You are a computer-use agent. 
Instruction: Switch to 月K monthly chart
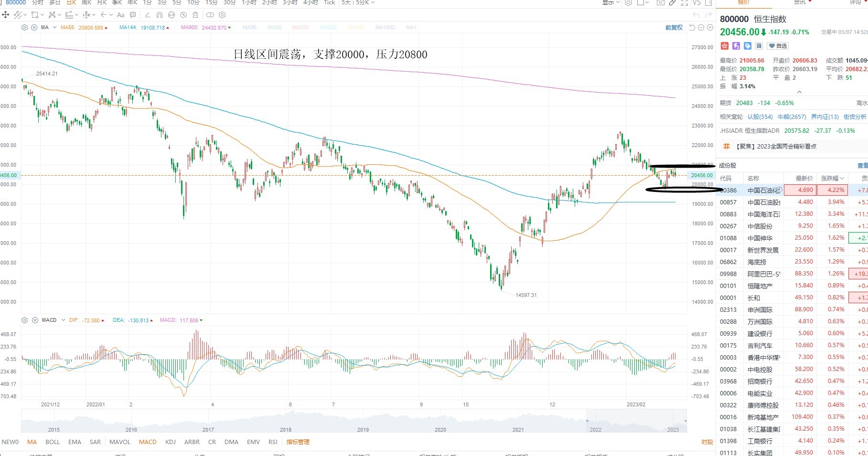pyautogui.click(x=102, y=2)
